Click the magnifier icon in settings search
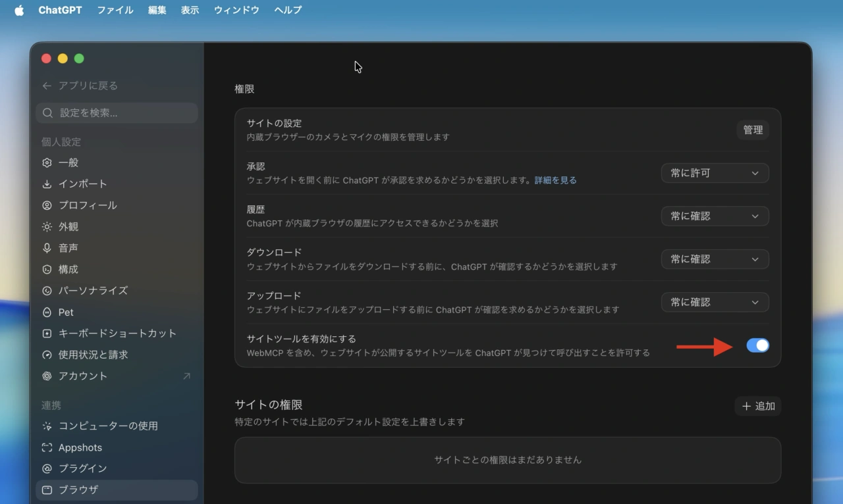Image resolution: width=843 pixels, height=504 pixels. point(47,113)
